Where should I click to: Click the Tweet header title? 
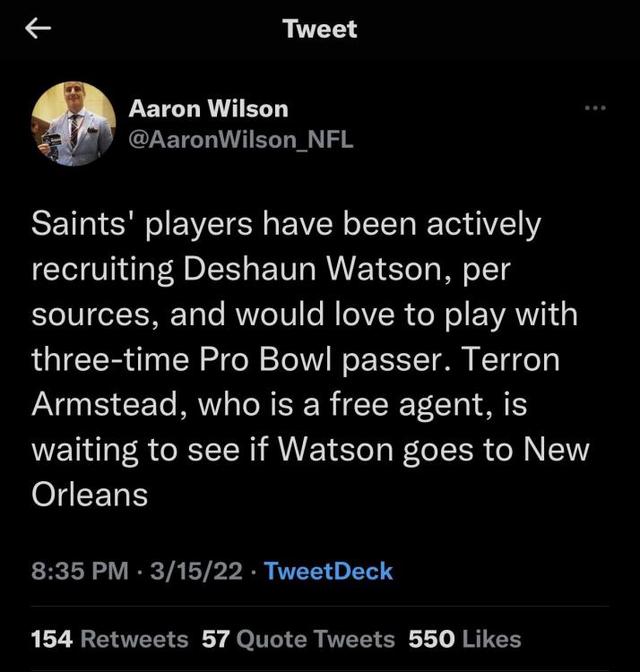(x=320, y=29)
